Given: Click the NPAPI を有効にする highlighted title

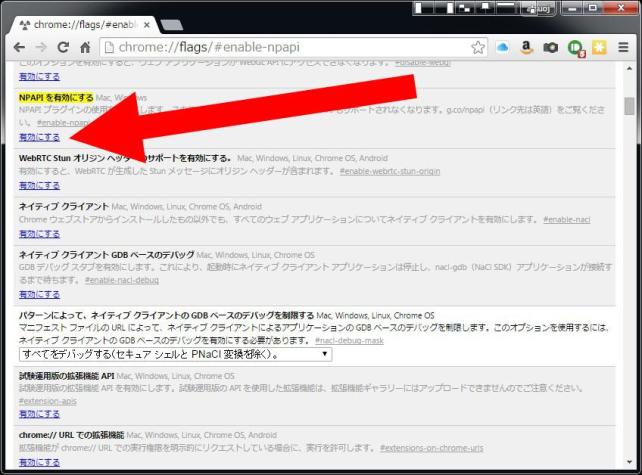Looking at the screenshot, I should pyautogui.click(x=56, y=97).
